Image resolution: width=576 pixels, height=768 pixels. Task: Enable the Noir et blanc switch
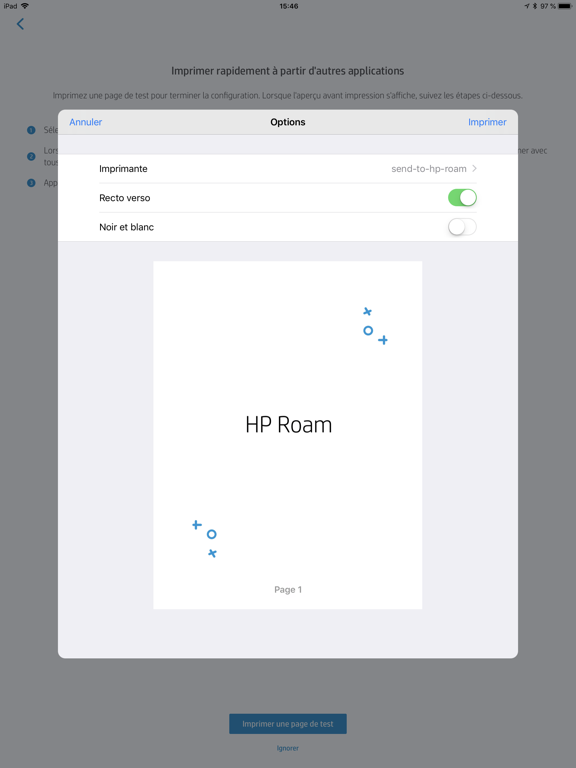click(462, 227)
